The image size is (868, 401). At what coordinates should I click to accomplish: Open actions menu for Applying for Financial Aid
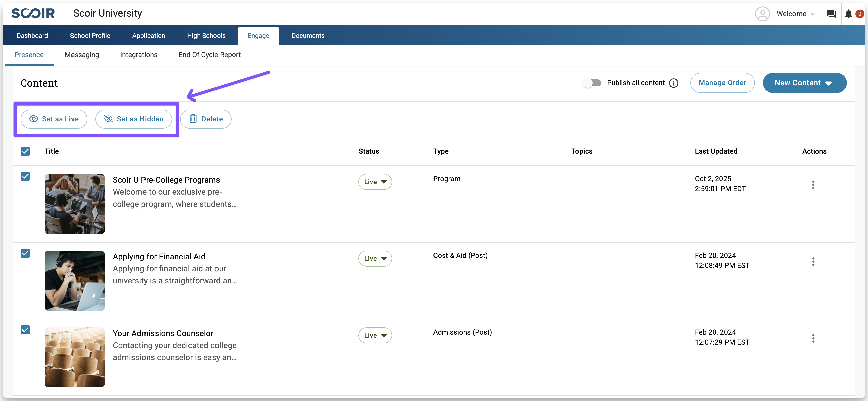pyautogui.click(x=813, y=262)
